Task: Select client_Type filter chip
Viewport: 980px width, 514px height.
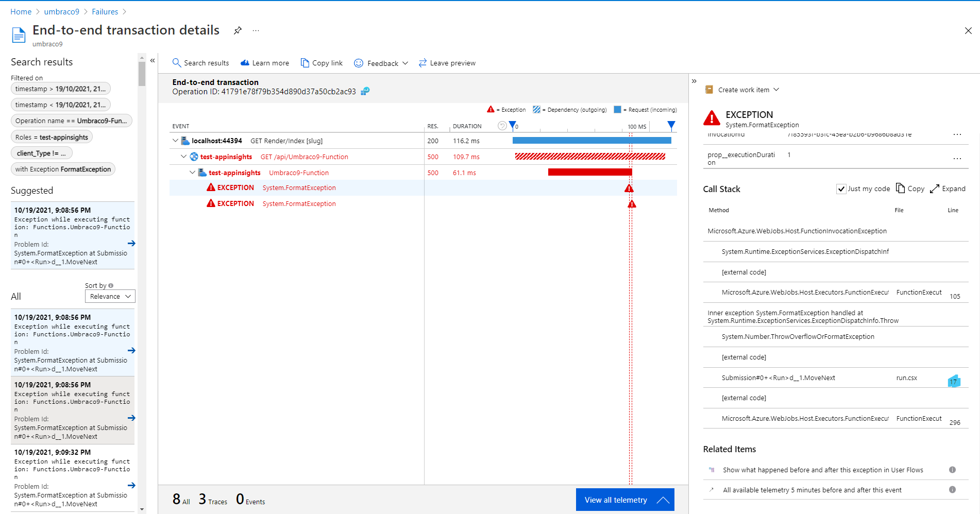Action: (x=42, y=153)
